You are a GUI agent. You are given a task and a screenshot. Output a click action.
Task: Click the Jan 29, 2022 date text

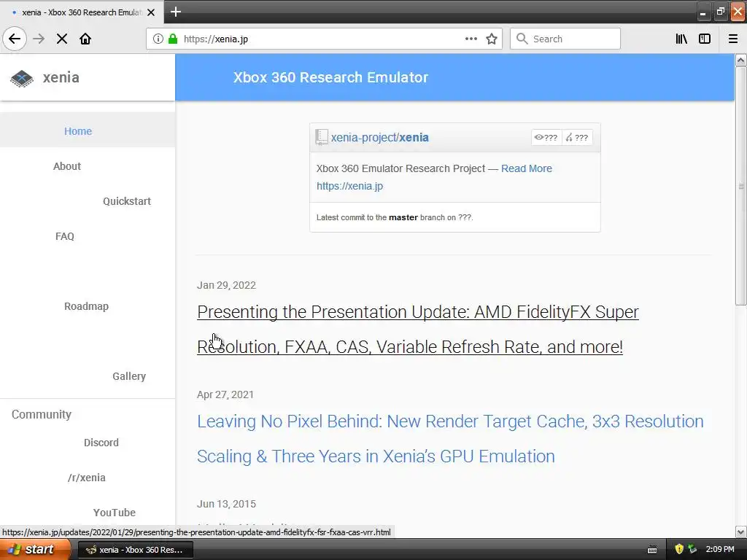point(226,285)
